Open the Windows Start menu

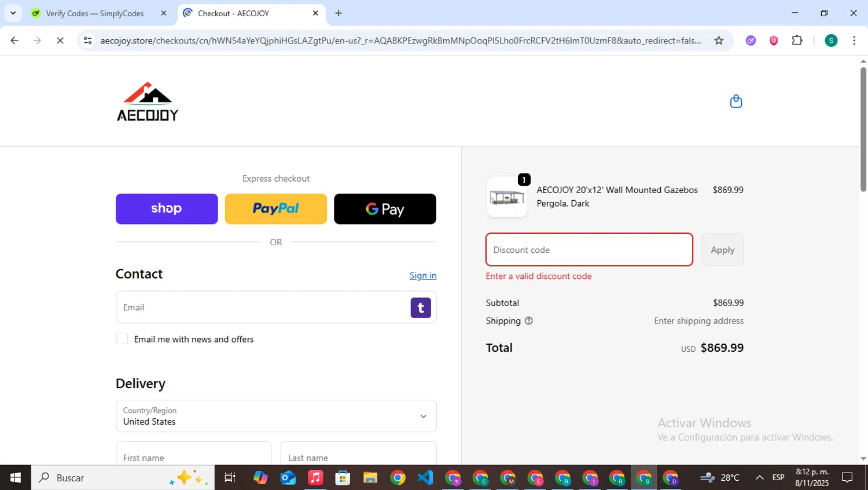click(16, 478)
